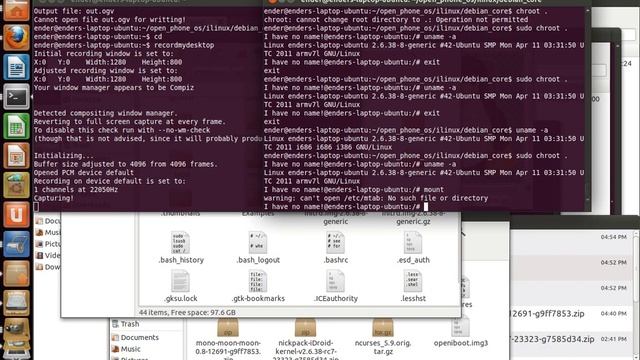Click the blue launcher icon below Ubuntu One
This screenshot has width=640, height=360.
(16, 244)
